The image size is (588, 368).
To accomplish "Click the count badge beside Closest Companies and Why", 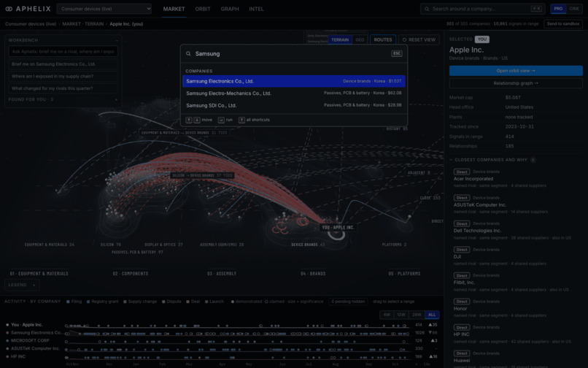I will pyautogui.click(x=533, y=160).
